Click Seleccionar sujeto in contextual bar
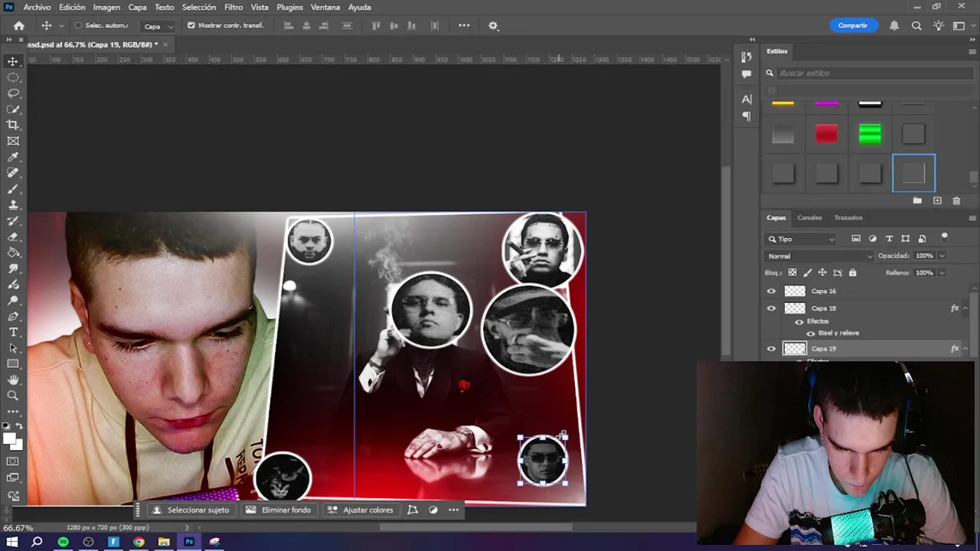Viewport: 980px width, 551px height. point(191,510)
